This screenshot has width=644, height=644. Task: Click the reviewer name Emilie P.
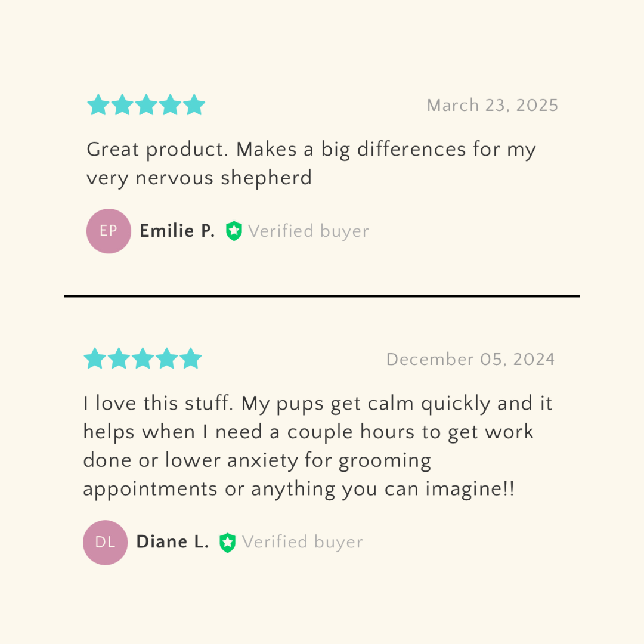(x=177, y=231)
